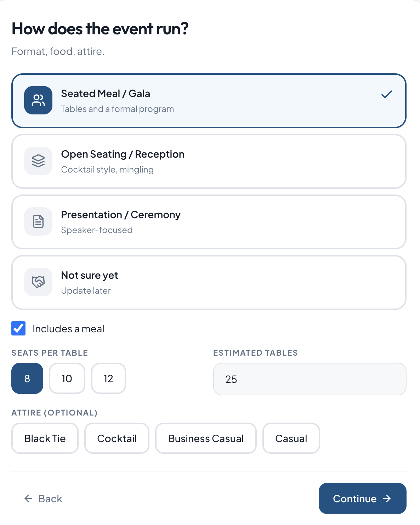Choose Cocktail attire chip
Image resolution: width=420 pixels, height=525 pixels.
click(x=117, y=438)
